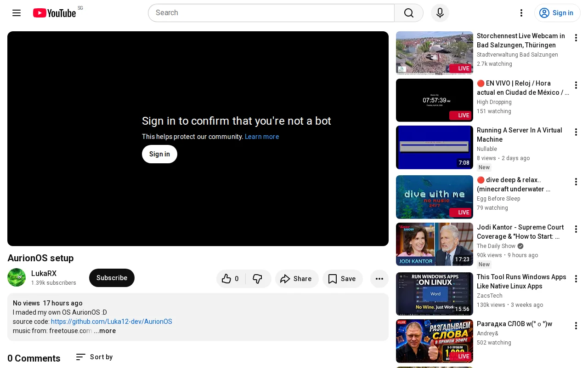This screenshot has width=588, height=368.
Task: Open Running A Server In A Virtual Machine thumbnail
Action: click(435, 147)
